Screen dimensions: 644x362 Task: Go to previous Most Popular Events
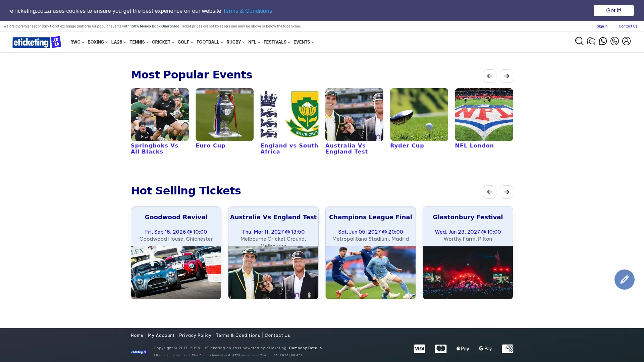[x=490, y=76]
